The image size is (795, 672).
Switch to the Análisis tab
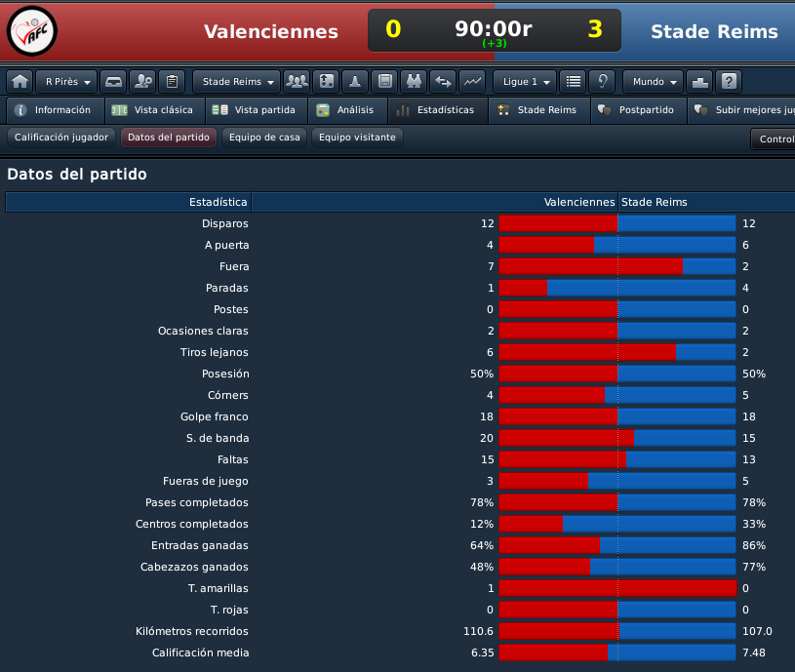[x=348, y=110]
